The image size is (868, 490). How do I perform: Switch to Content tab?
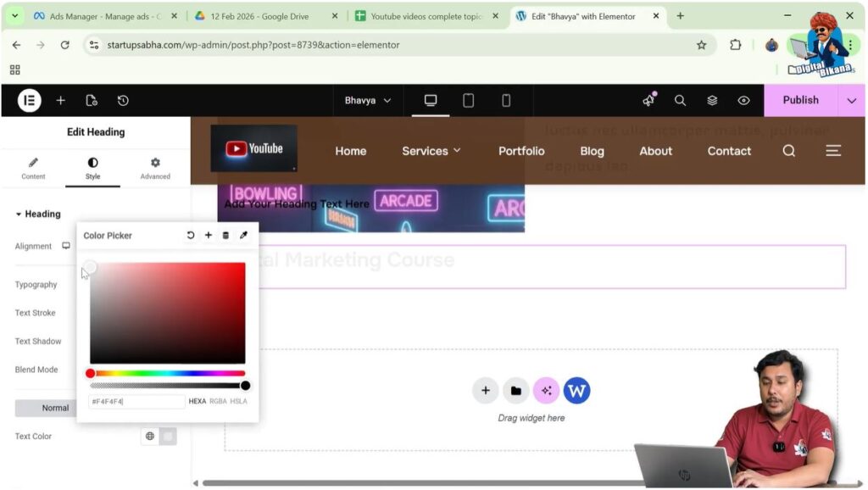click(33, 168)
